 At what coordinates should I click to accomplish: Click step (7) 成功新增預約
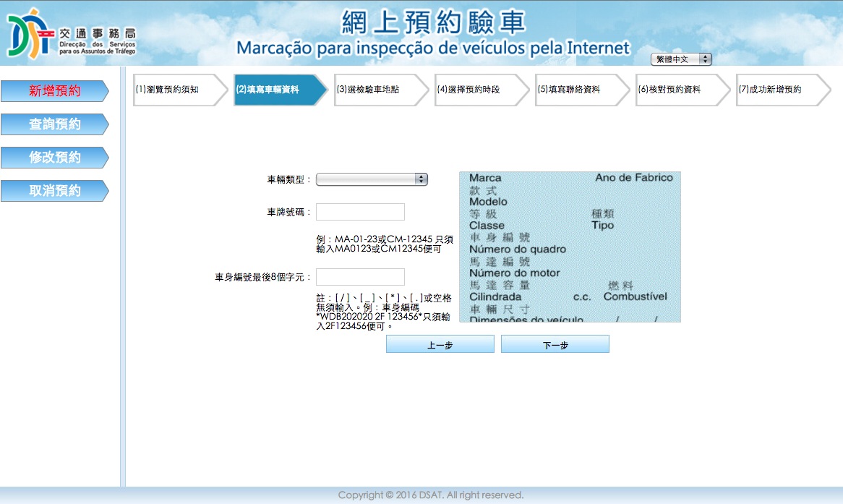pyautogui.click(x=776, y=90)
